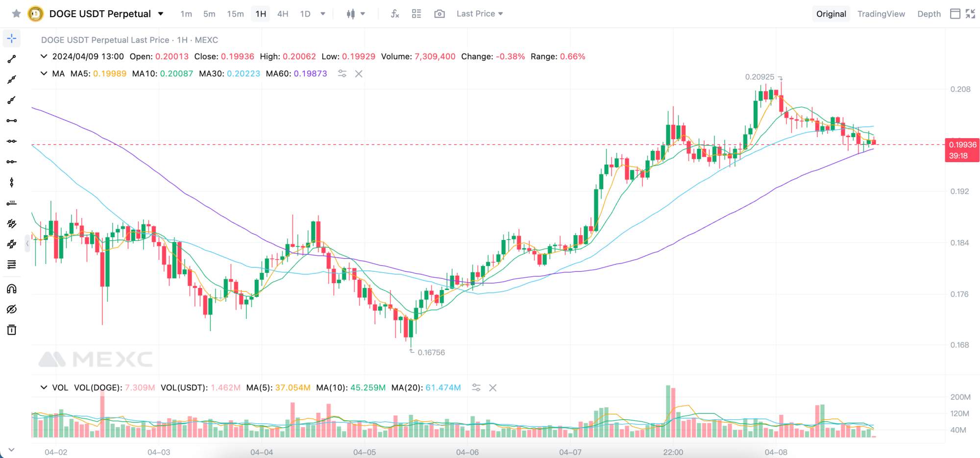Select the 1H timeframe
Viewport: 980px width, 458px height.
261,14
